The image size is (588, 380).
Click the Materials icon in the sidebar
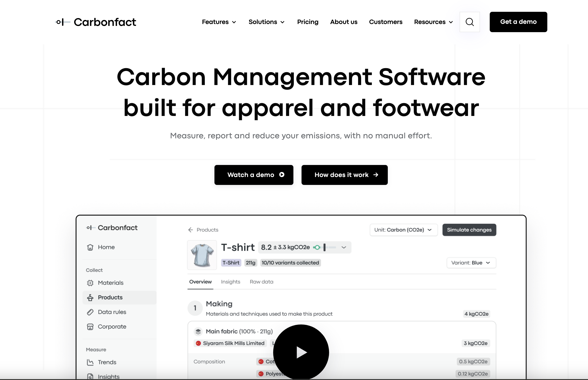(90, 283)
